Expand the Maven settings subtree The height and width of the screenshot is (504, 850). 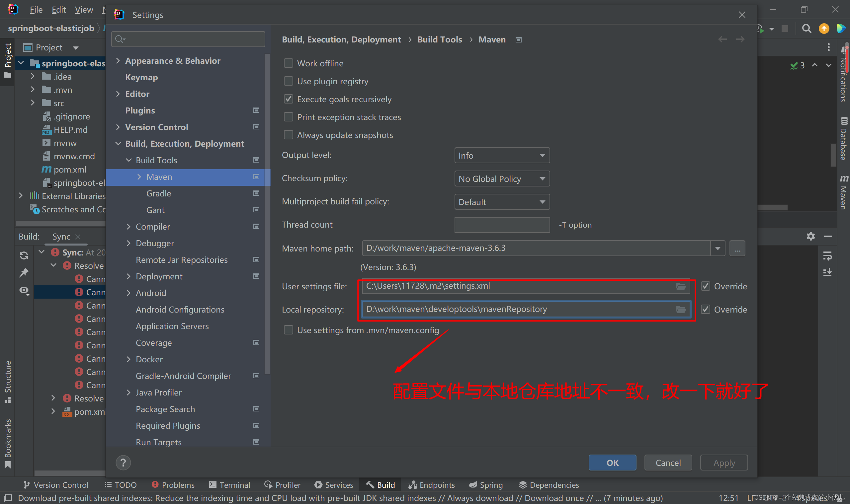(139, 177)
